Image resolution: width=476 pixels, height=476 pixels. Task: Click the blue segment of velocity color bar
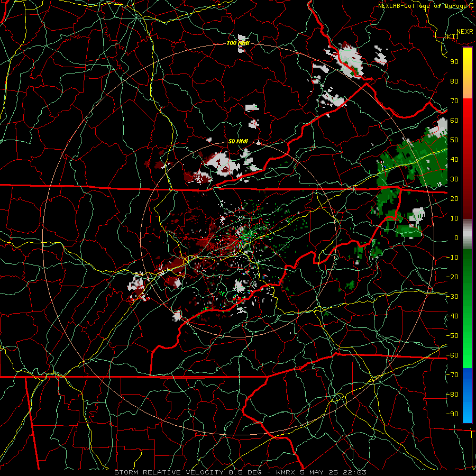pos(467,395)
